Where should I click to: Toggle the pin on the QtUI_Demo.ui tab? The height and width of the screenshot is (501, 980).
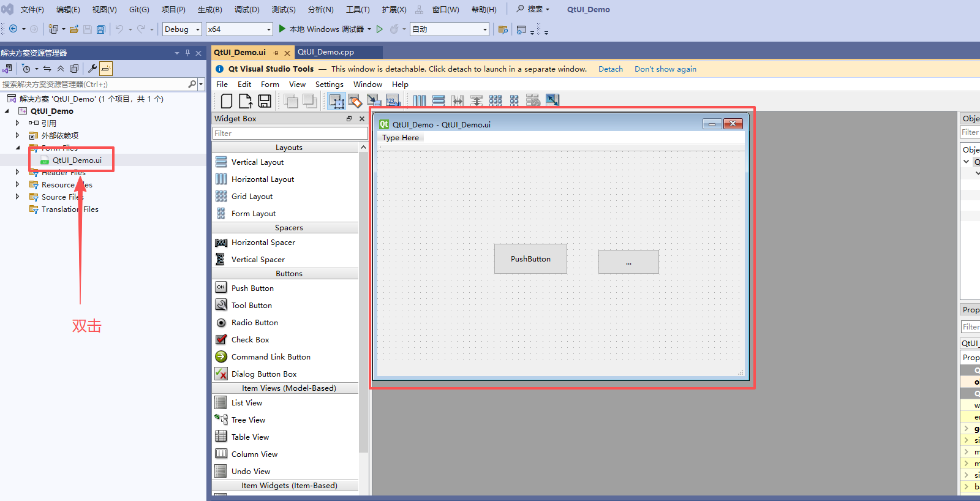pos(276,53)
